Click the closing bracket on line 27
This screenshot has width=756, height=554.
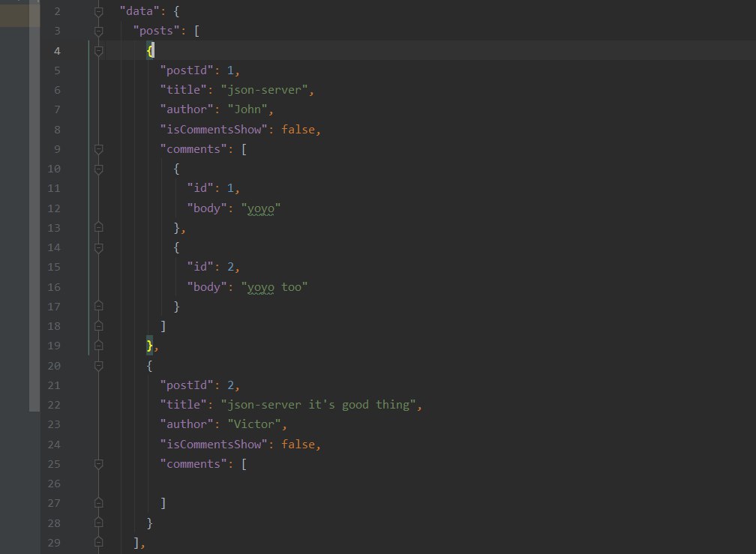click(163, 504)
